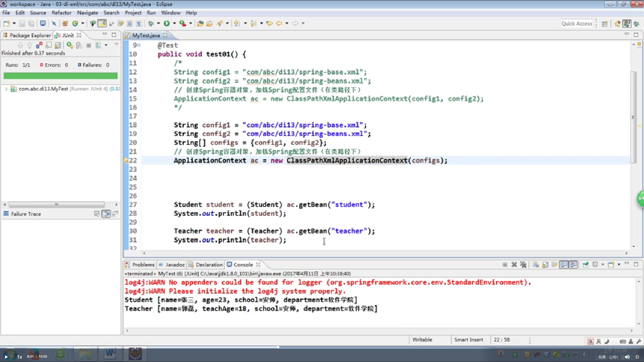Switch to the Problems tab
The image size is (644, 362).
(140, 265)
